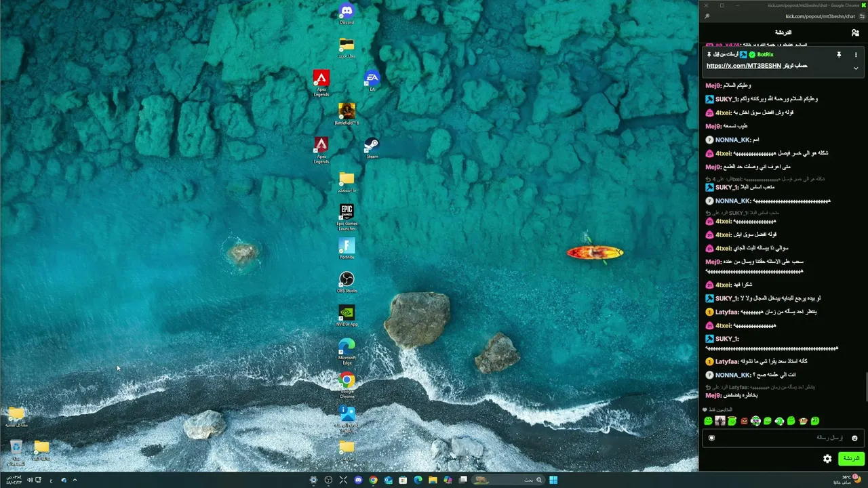Open the emoji picker in message box

pyautogui.click(x=854, y=438)
